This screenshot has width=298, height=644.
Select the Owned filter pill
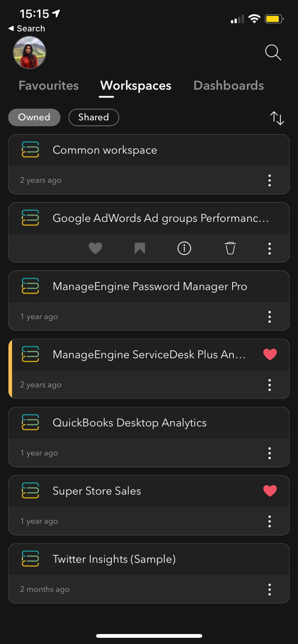(x=34, y=117)
